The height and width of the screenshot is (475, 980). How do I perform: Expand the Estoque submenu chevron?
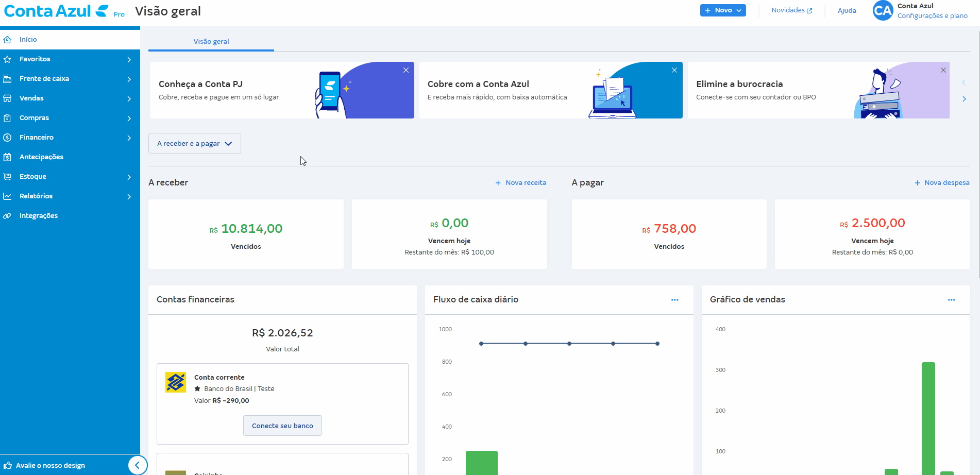129,177
